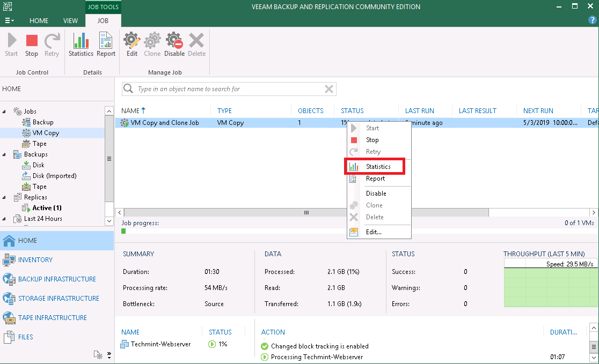The height and width of the screenshot is (364, 599).
Task: Collapse the Backups tree node
Action: pos(4,154)
